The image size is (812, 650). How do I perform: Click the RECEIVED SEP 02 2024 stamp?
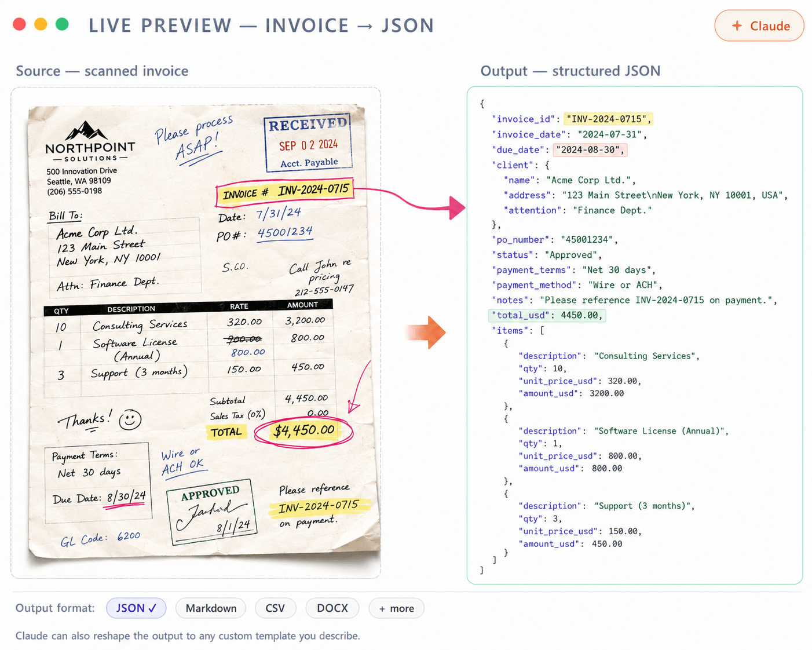309,143
